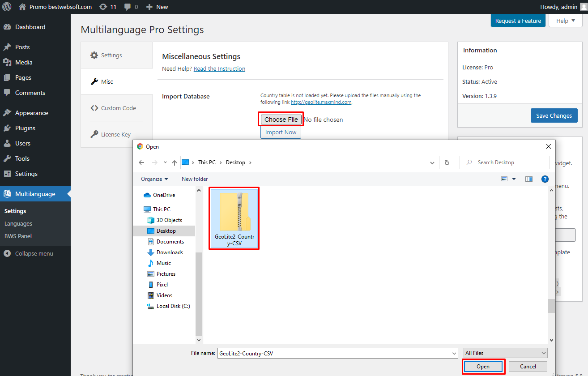Select the GeoLite2-Country-CSV zip file
The width and height of the screenshot is (588, 376).
pos(234,218)
